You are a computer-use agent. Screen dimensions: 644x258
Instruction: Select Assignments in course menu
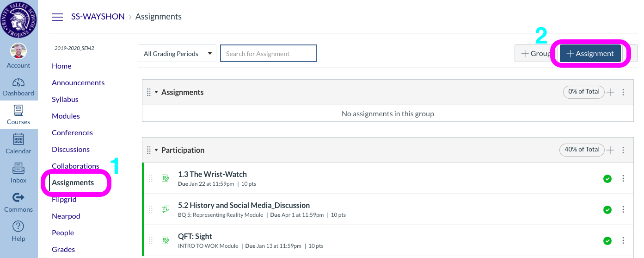coord(73,182)
